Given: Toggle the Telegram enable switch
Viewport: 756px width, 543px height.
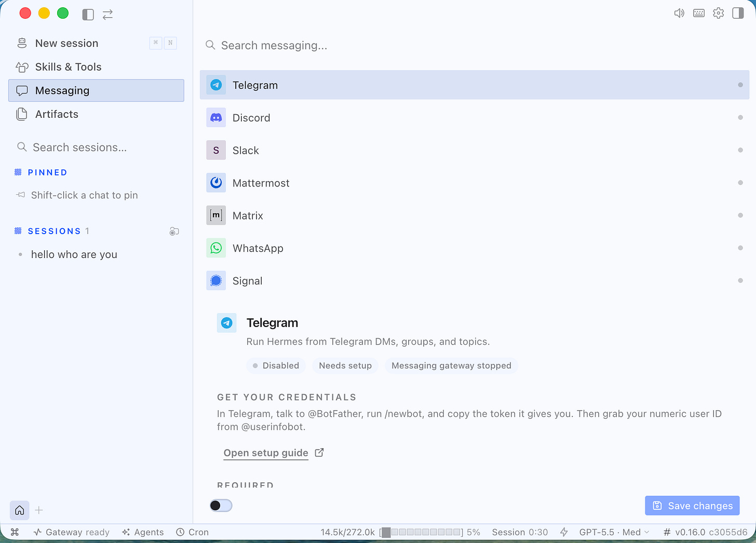Looking at the screenshot, I should click(221, 506).
